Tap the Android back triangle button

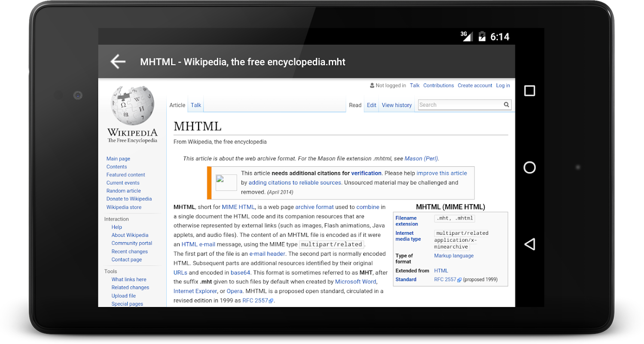pos(530,244)
